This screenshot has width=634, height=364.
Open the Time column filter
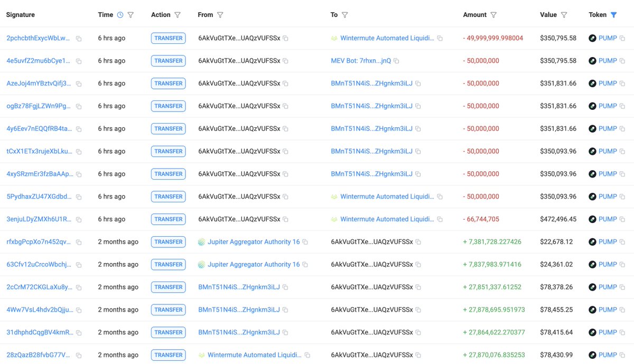(x=130, y=15)
